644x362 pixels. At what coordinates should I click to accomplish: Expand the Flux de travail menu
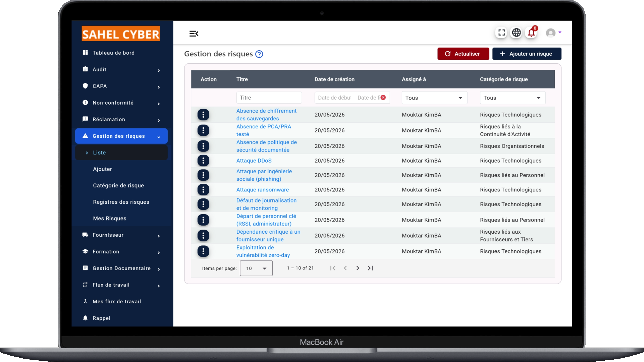click(121, 285)
